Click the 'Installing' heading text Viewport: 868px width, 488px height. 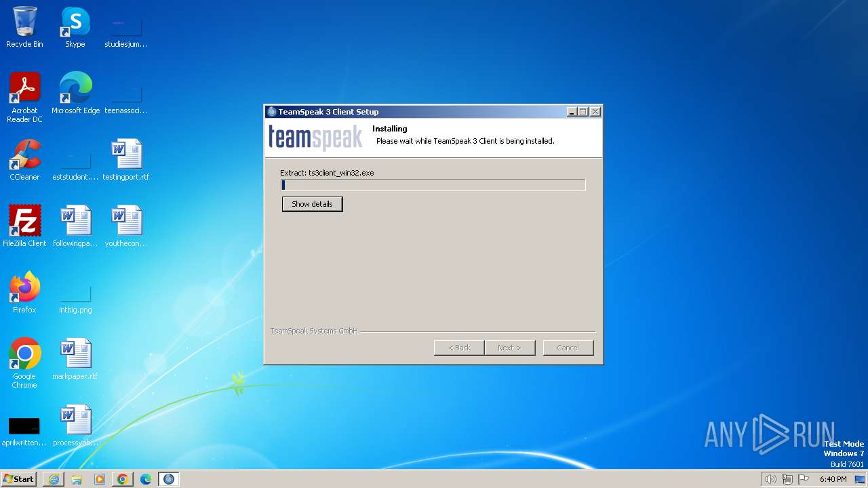[x=389, y=129]
